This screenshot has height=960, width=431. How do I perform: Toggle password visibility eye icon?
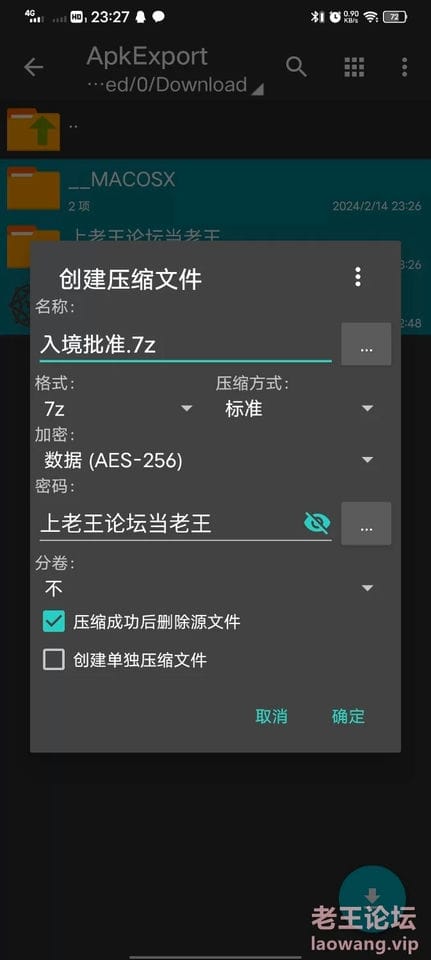click(x=317, y=522)
